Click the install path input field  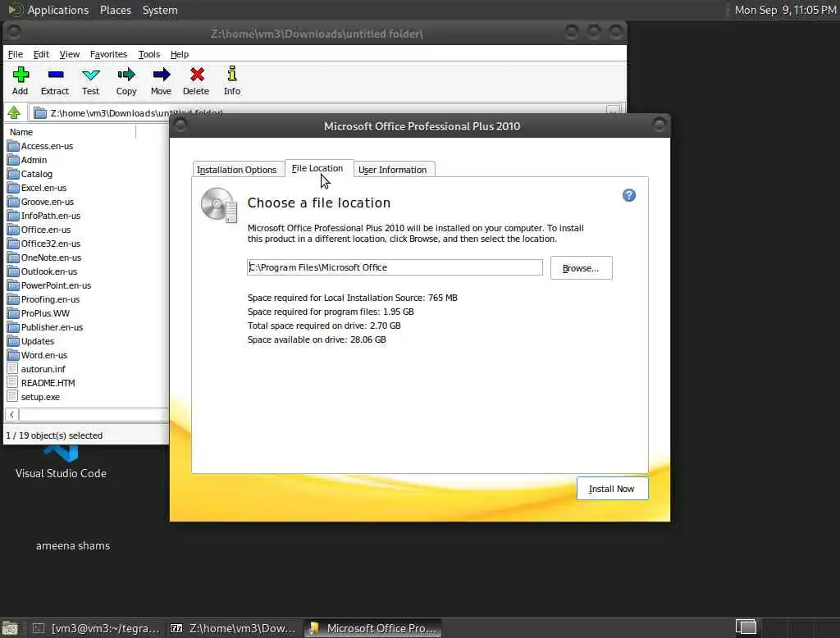[395, 267]
